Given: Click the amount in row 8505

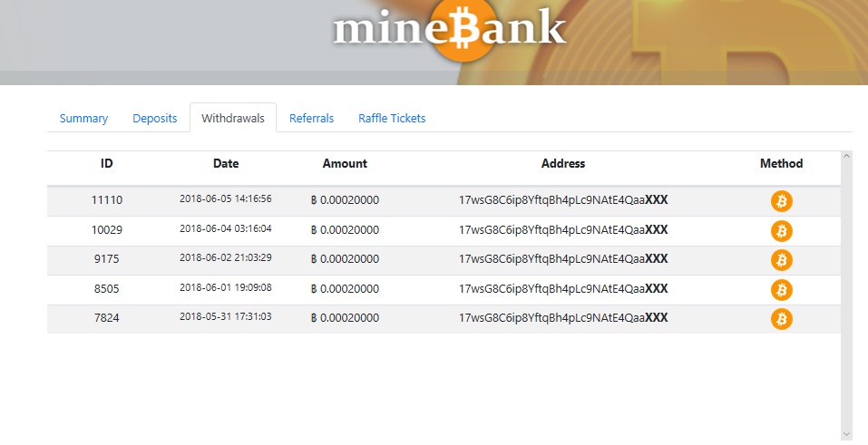Looking at the screenshot, I should click(345, 288).
